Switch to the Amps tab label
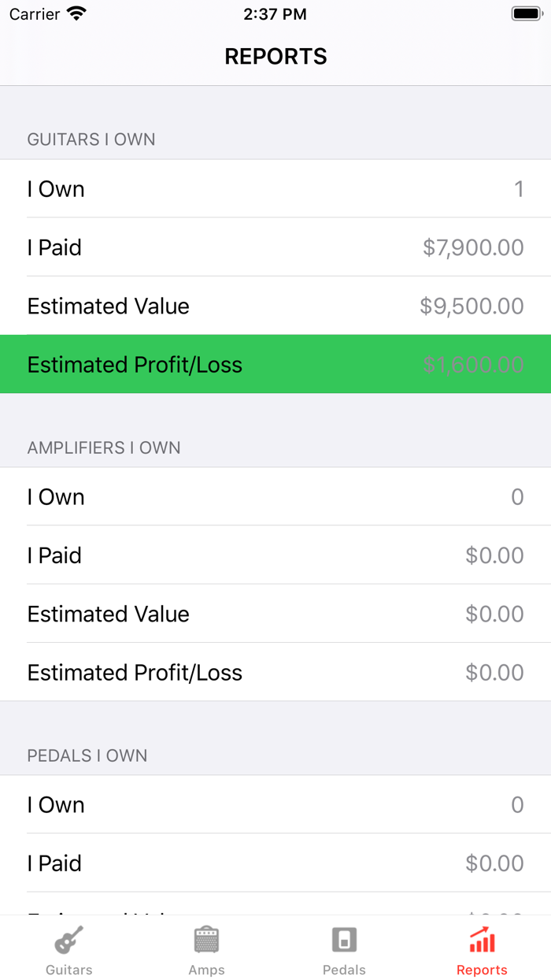 pos(206,970)
